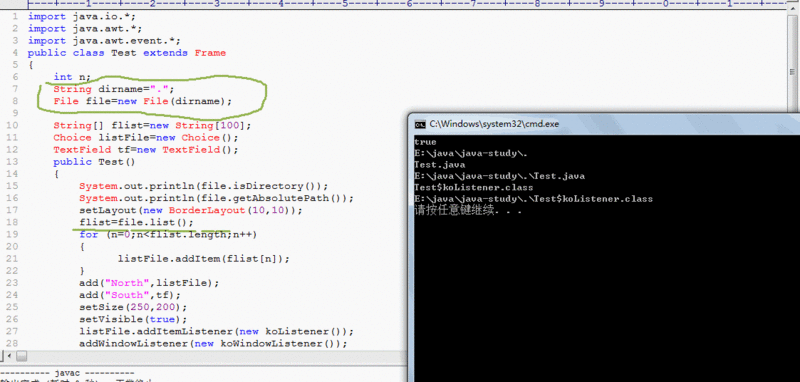Place cursor on String dirname line

(114, 89)
